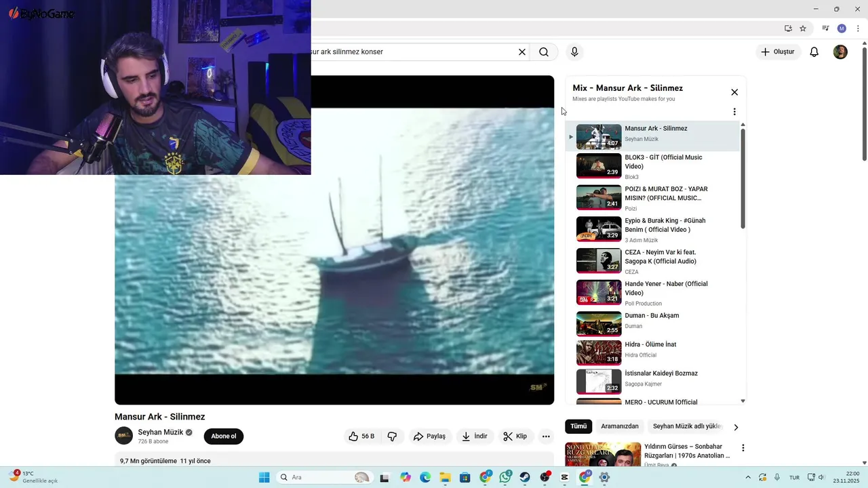Open weather widget 13°C

coord(34,477)
